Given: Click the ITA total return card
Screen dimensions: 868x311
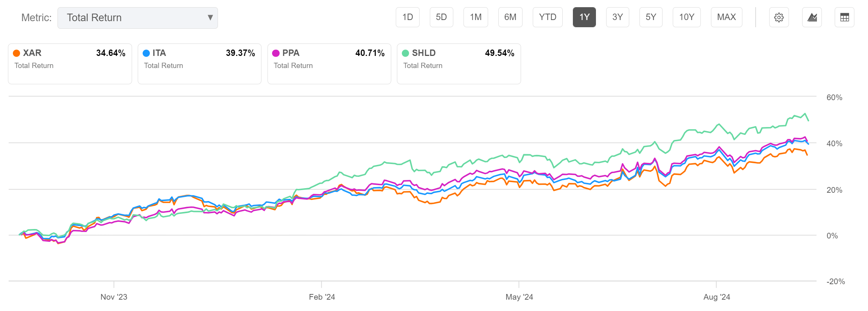Looking at the screenshot, I should coord(199,63).
